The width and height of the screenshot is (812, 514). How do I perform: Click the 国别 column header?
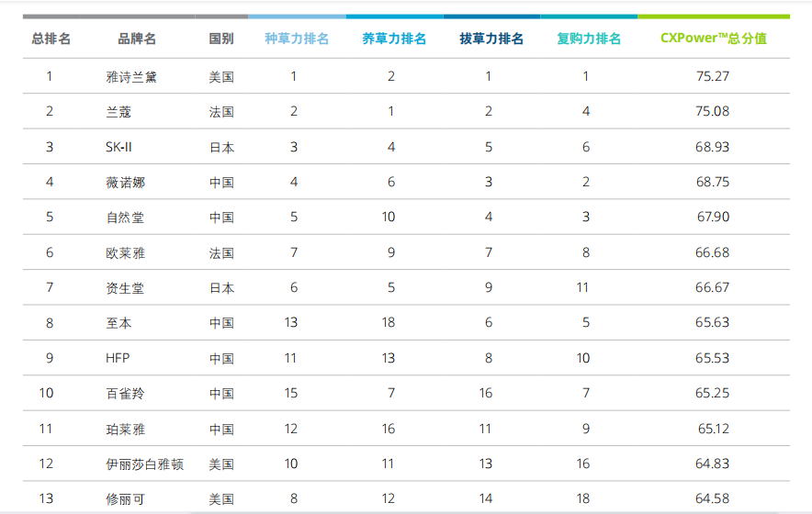pos(221,39)
